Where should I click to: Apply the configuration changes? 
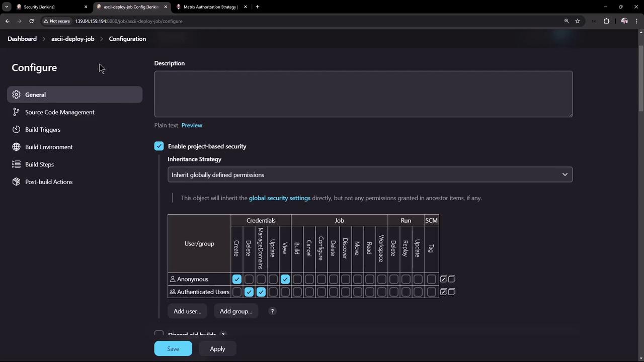pyautogui.click(x=217, y=348)
